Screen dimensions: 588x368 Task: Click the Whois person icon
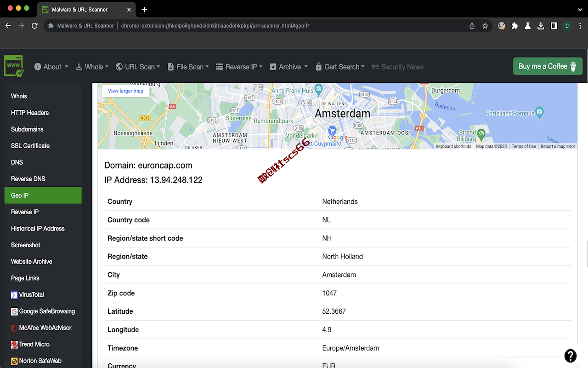pyautogui.click(x=79, y=67)
